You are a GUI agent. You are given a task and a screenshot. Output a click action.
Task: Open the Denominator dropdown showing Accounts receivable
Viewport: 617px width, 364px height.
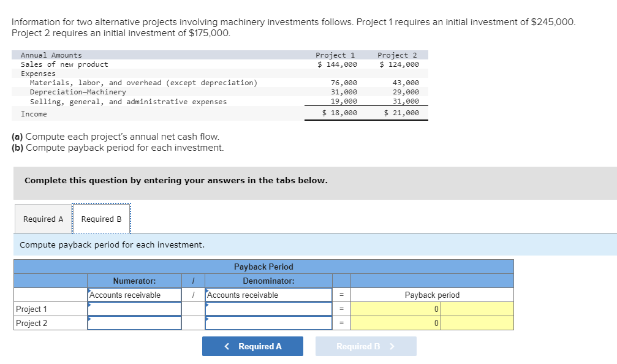coord(268,294)
